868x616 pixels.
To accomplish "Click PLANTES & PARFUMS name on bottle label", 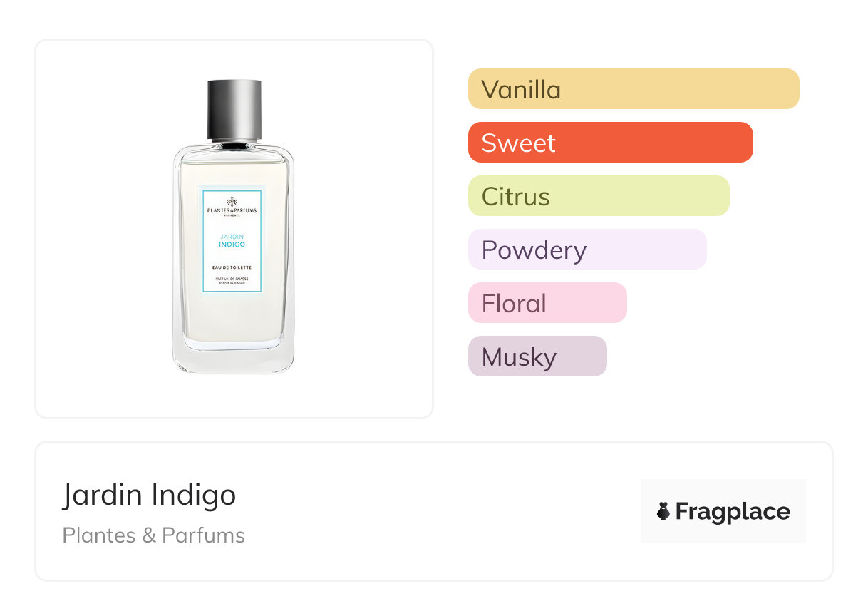I will (232, 211).
